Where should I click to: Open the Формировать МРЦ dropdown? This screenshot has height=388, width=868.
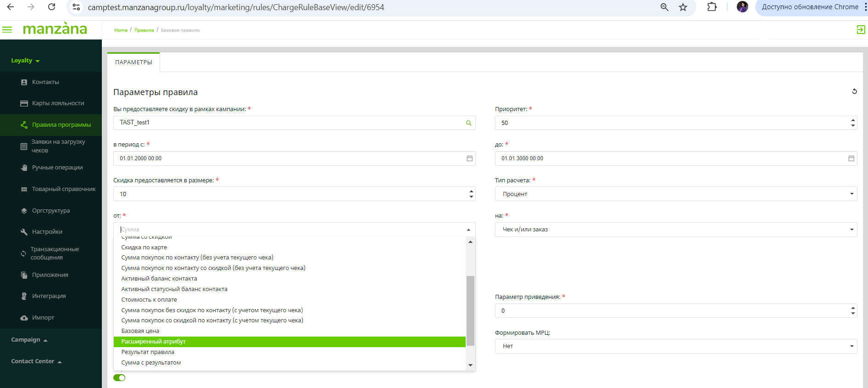pyautogui.click(x=675, y=346)
